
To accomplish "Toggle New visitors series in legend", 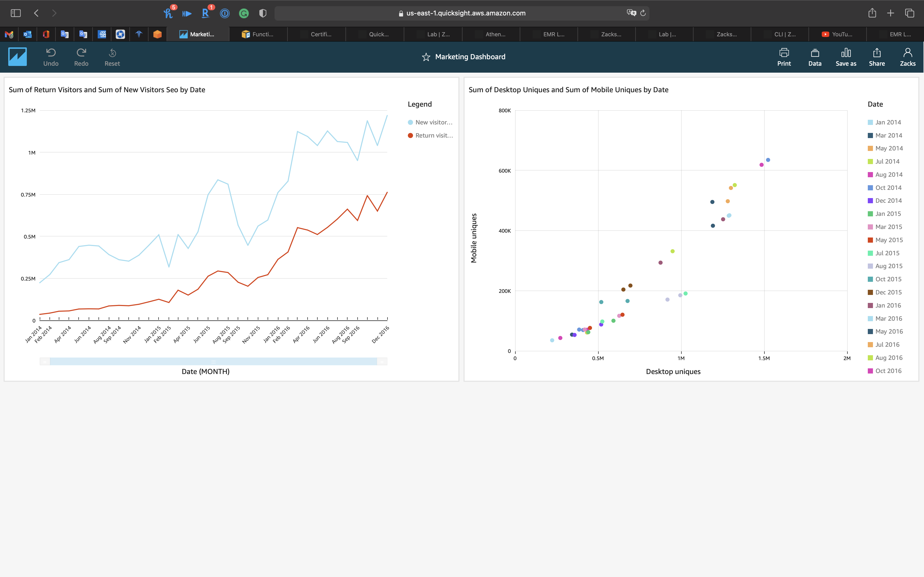I will (430, 123).
